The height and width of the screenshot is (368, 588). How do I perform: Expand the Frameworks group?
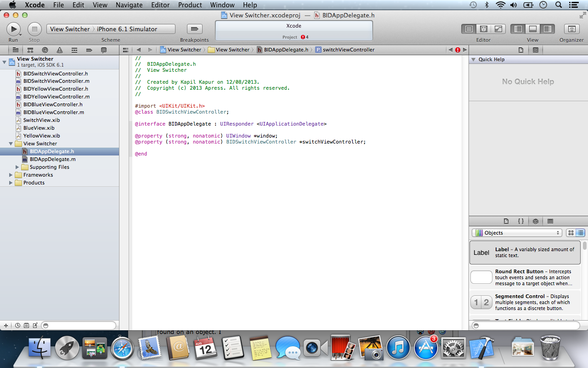(x=11, y=175)
